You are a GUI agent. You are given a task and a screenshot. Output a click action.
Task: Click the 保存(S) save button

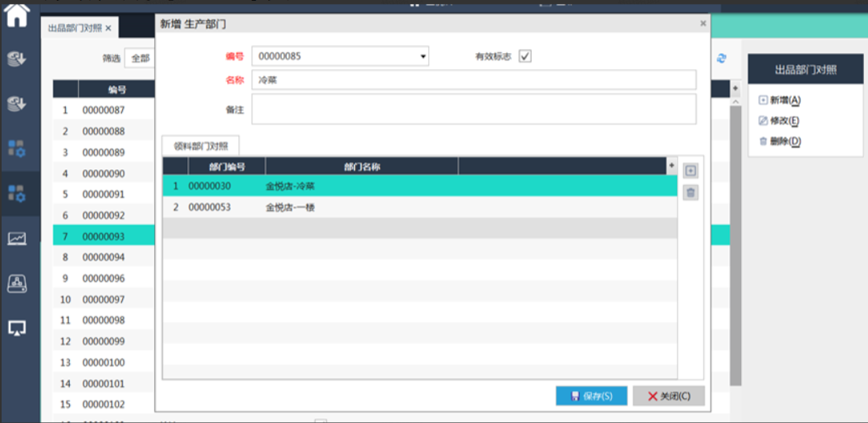[x=591, y=396]
